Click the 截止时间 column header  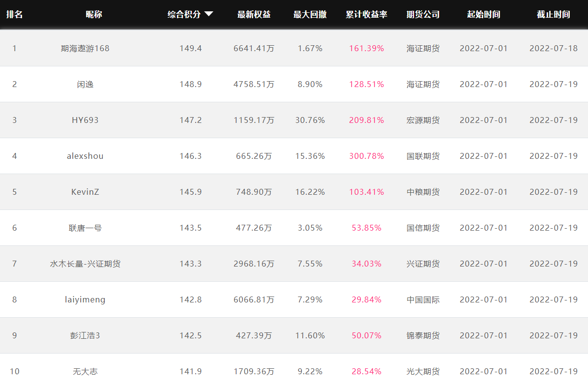click(x=554, y=14)
